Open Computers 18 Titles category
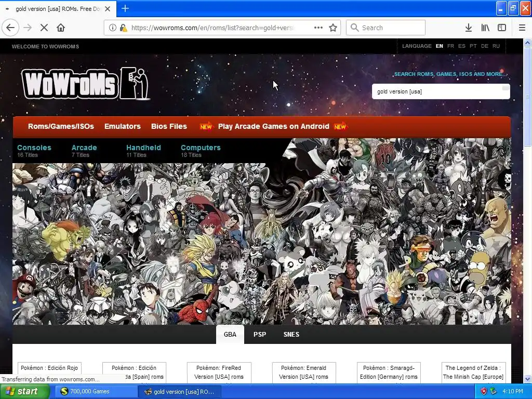This screenshot has height=399, width=532. [201, 151]
